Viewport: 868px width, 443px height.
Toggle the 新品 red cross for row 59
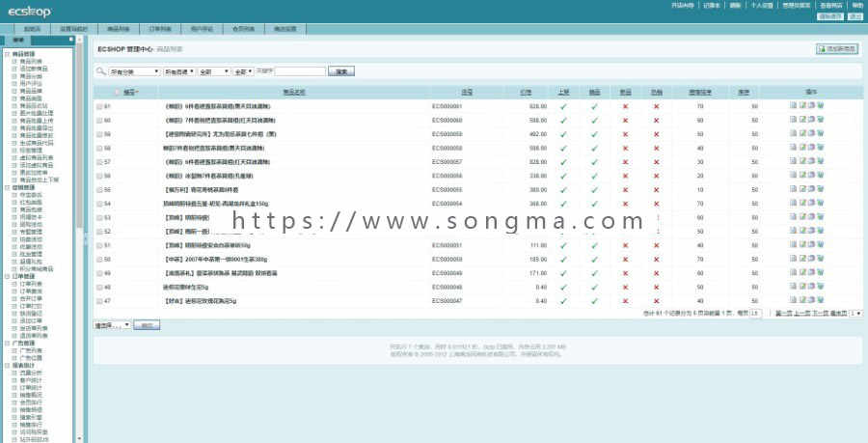coord(626,134)
